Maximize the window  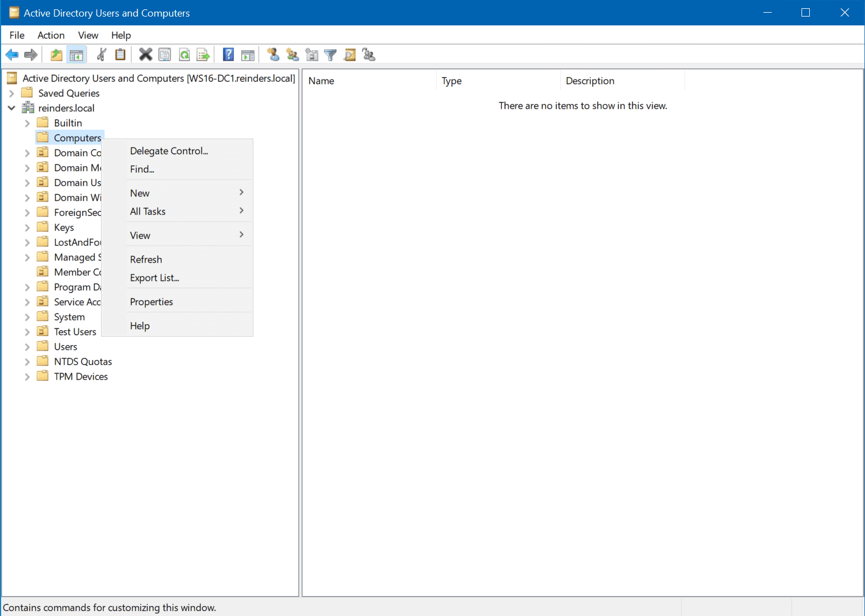[805, 13]
